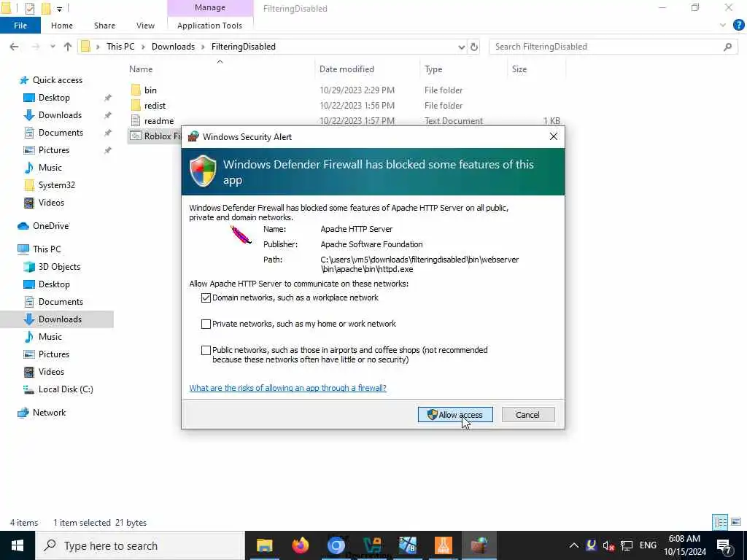This screenshot has width=747, height=560.
Task: Click search magnifier icon in Explorer
Action: 727,47
